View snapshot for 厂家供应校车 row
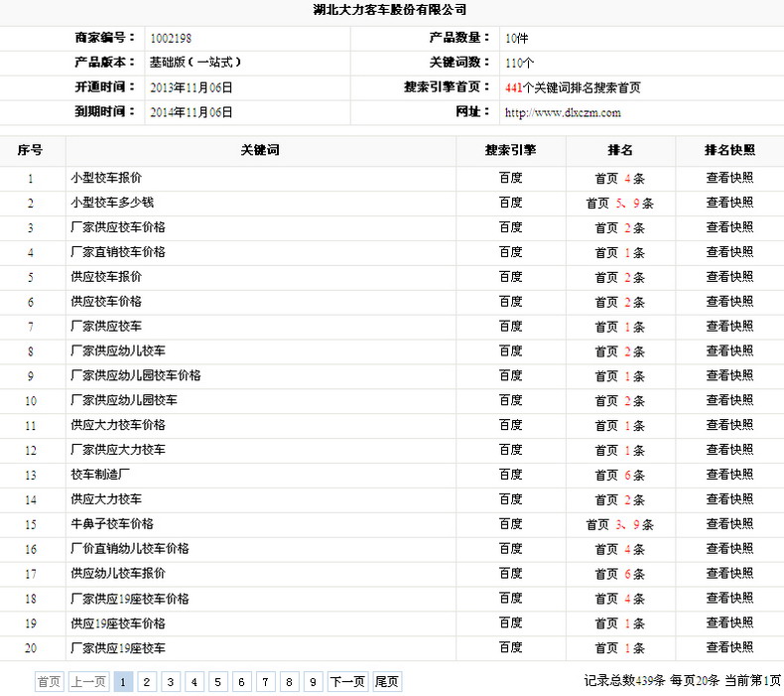The height and width of the screenshot is (696, 784). tap(729, 327)
